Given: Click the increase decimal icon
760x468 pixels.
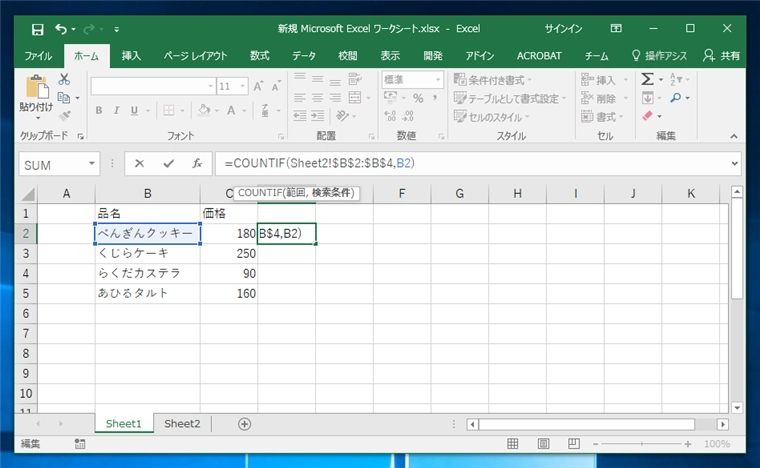Looking at the screenshot, I should tap(390, 116).
